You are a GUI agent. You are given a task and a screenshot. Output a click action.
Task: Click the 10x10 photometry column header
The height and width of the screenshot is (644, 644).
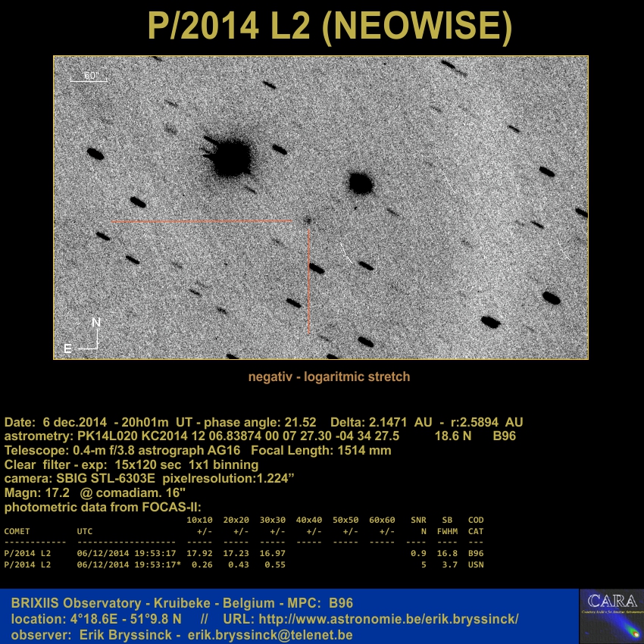[x=199, y=521]
